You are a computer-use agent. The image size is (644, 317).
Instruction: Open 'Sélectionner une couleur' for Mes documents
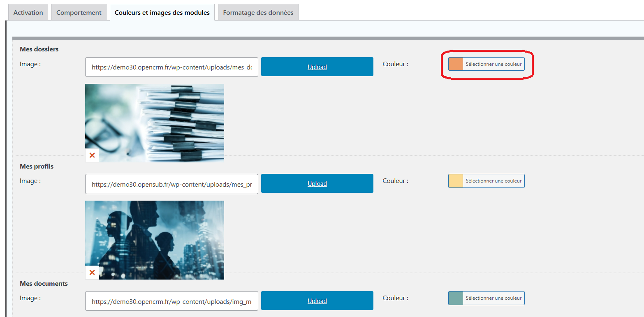click(493, 298)
